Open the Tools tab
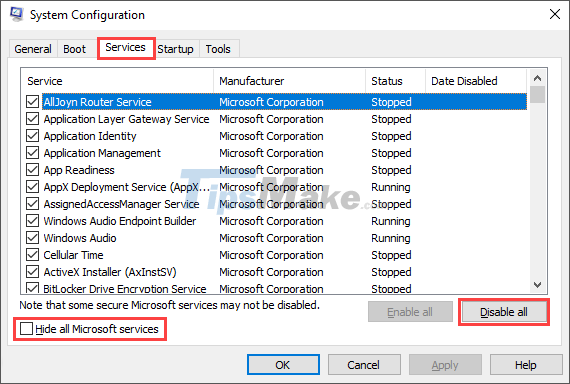This screenshot has height=384, width=570. 218,49
